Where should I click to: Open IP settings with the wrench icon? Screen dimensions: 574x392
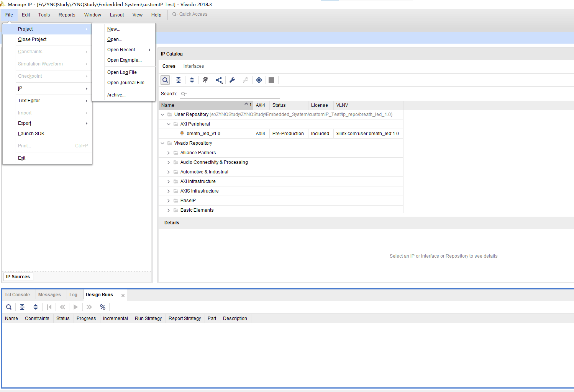(x=232, y=80)
